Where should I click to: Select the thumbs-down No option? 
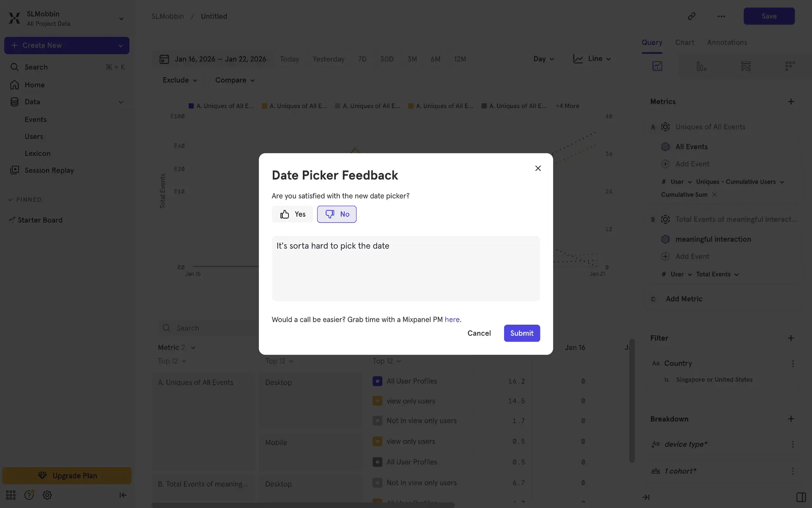[337, 214]
